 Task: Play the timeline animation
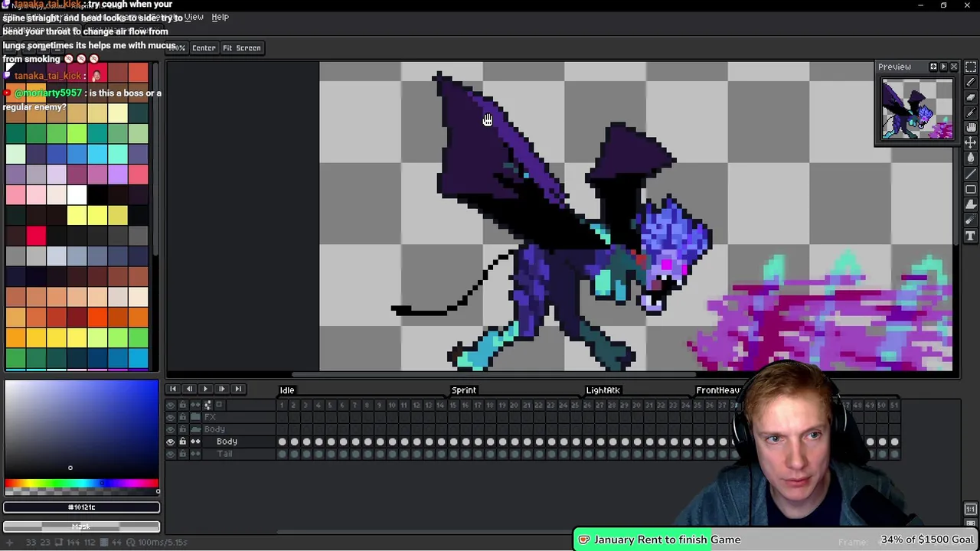tap(206, 389)
